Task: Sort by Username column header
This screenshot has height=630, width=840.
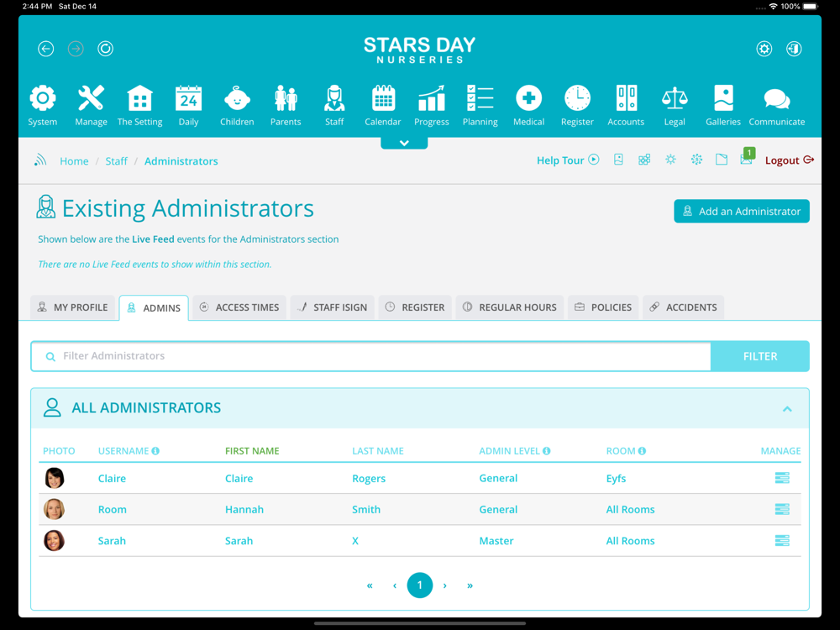Action: coord(129,451)
